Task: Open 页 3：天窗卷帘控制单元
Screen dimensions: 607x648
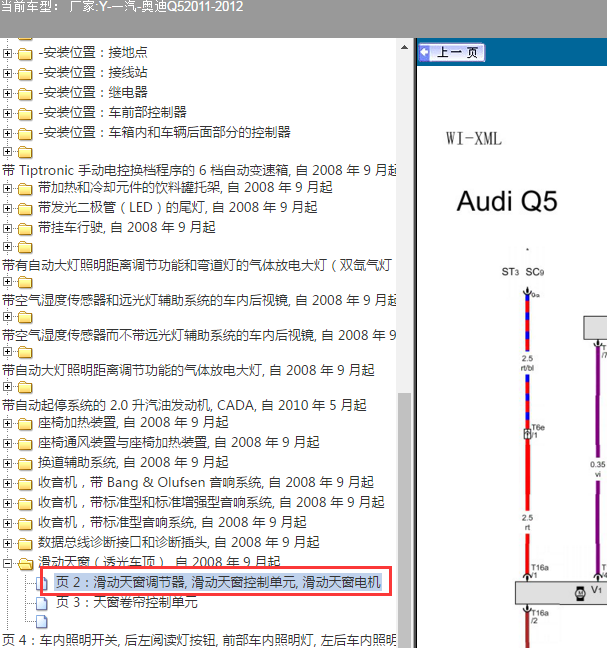Action: click(x=126, y=603)
